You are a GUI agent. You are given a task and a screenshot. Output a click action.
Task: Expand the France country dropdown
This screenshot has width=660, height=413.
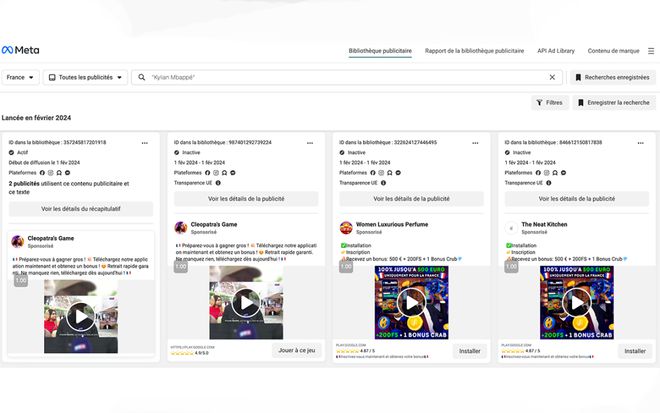point(20,77)
